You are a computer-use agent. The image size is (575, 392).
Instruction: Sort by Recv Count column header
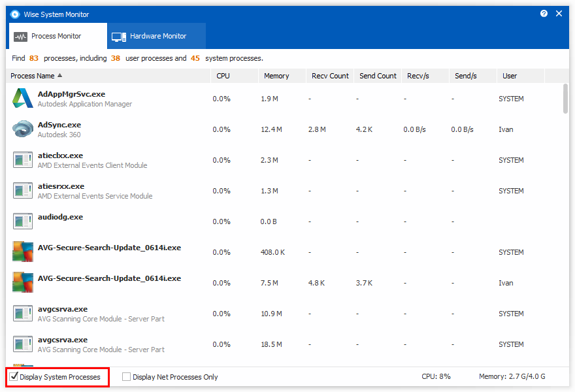[x=330, y=76]
